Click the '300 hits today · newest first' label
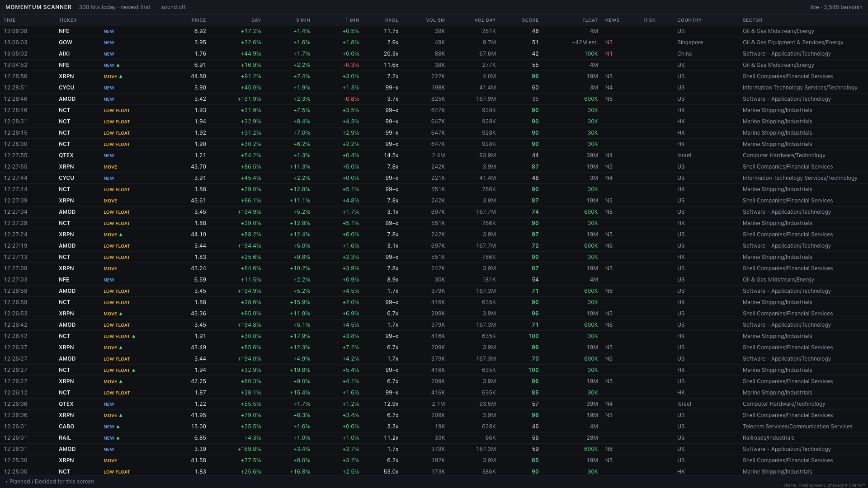Screen dimensions: 868x488 pos(114,7)
